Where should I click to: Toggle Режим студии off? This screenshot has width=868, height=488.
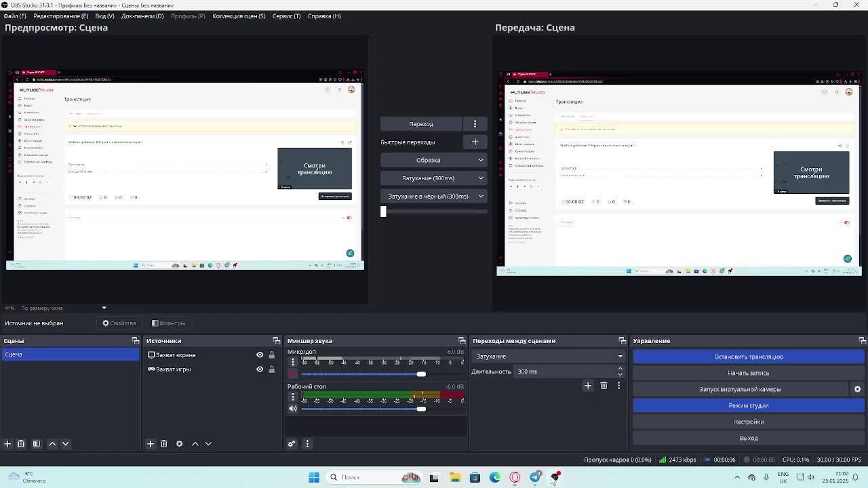tap(749, 405)
